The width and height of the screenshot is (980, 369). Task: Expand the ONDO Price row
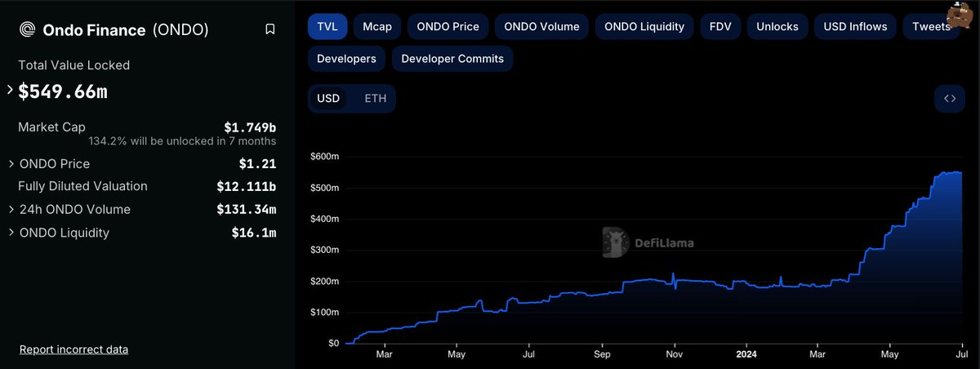coord(10,163)
